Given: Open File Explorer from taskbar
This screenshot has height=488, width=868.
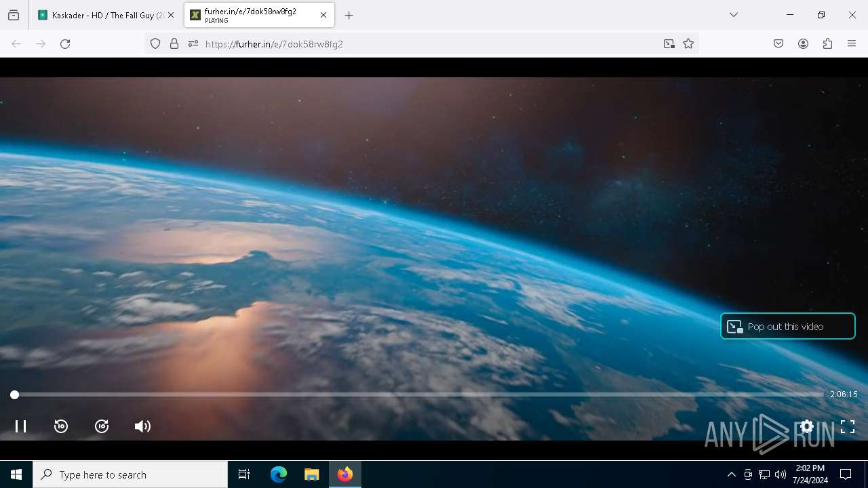Looking at the screenshot, I should (x=311, y=474).
